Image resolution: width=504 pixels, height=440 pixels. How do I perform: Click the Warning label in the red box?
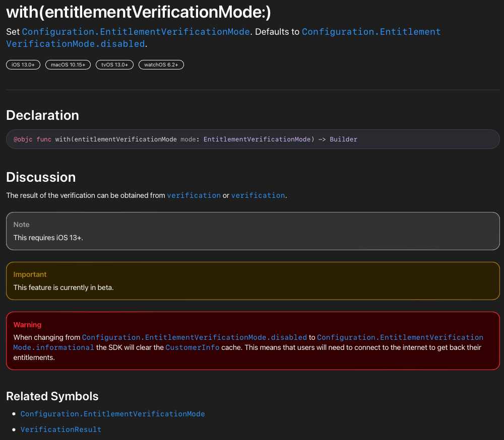point(27,325)
